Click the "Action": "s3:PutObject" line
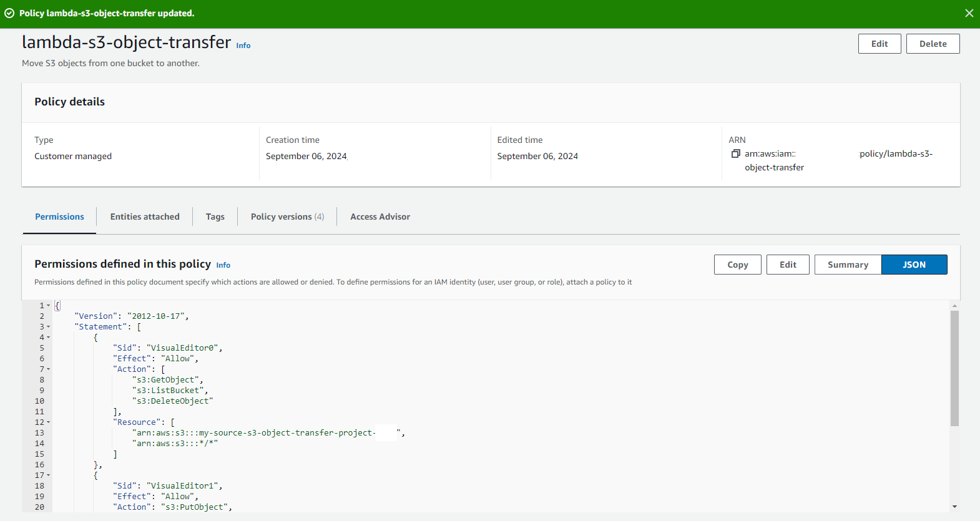Viewport: 980px width, 521px height. click(172, 507)
